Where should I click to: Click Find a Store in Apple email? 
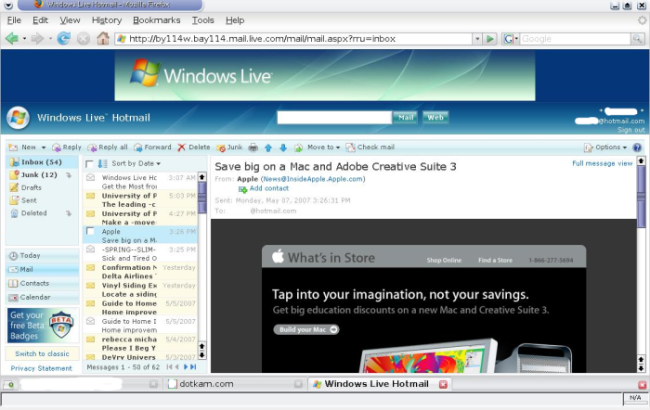pyautogui.click(x=495, y=260)
